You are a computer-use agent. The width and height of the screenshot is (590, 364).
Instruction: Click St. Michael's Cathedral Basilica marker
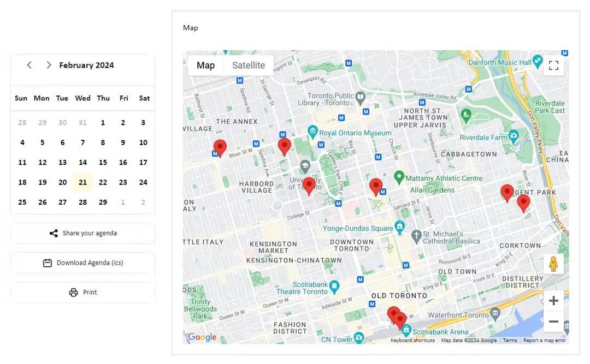click(x=416, y=236)
